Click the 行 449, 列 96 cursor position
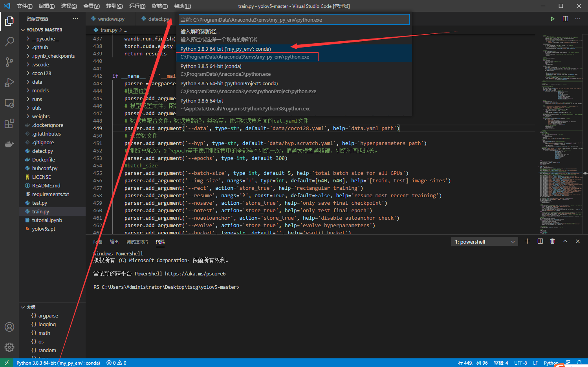 (x=473, y=363)
